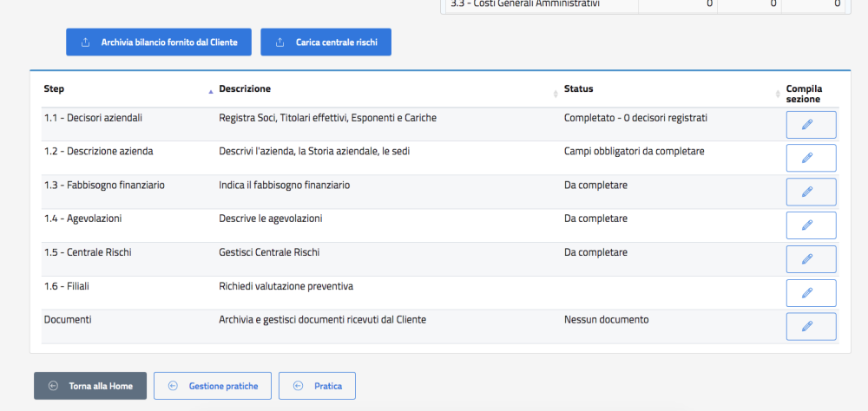Screen dimensions: 868x411
Task: Select the 1.3 - Fabbisogno finanziario step
Action: click(x=104, y=185)
